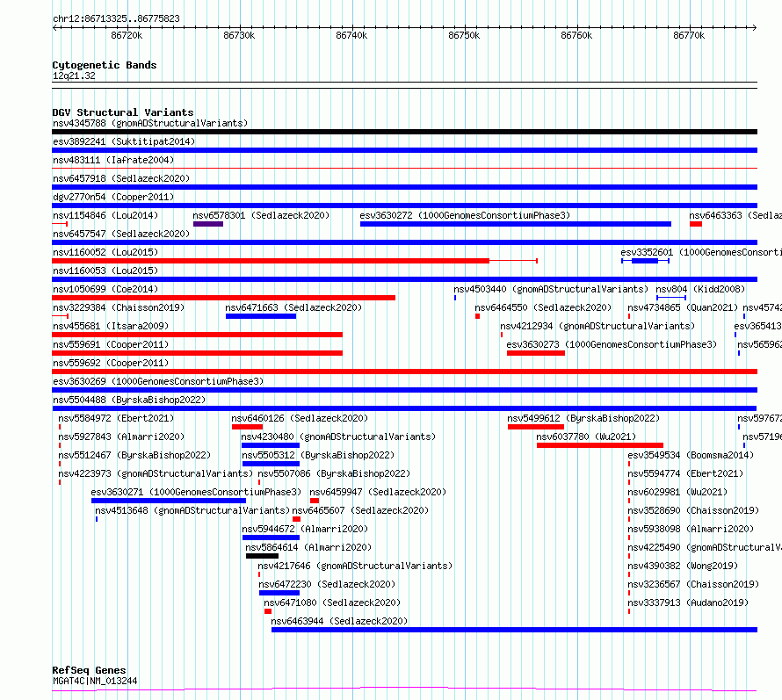Image resolution: width=782 pixels, height=700 pixels.
Task: Click nsv5505312 ByrskaBishop2022 label
Action: (318, 455)
